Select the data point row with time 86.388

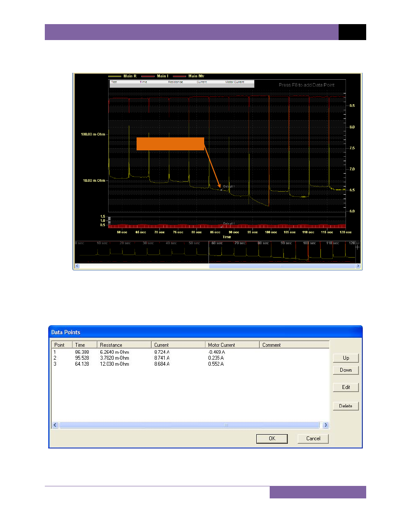coord(190,352)
